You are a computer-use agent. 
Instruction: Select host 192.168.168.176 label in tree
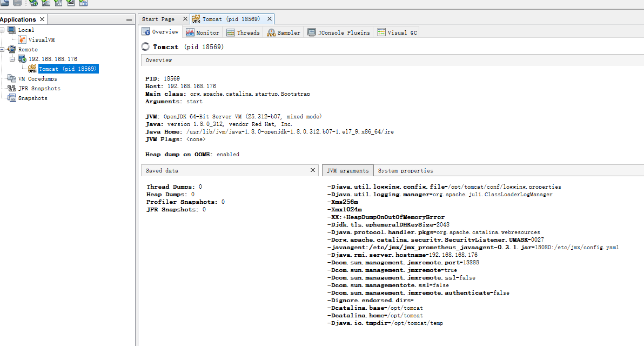pyautogui.click(x=52, y=59)
